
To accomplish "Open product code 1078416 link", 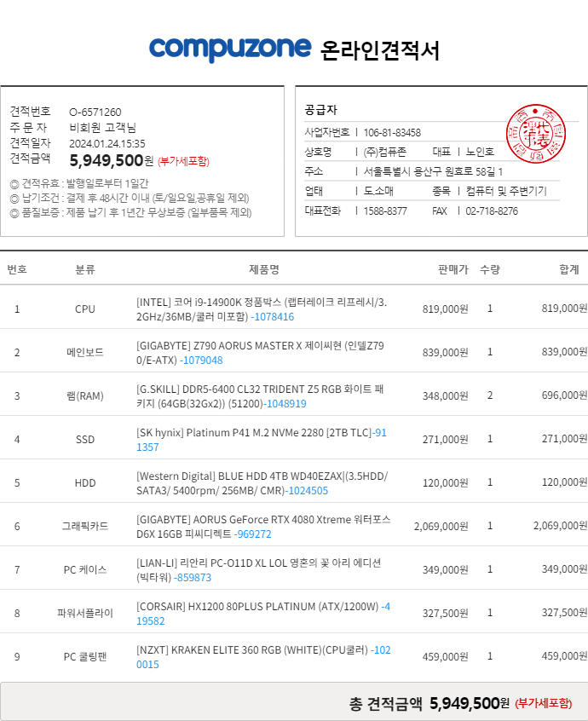I will 273,316.
